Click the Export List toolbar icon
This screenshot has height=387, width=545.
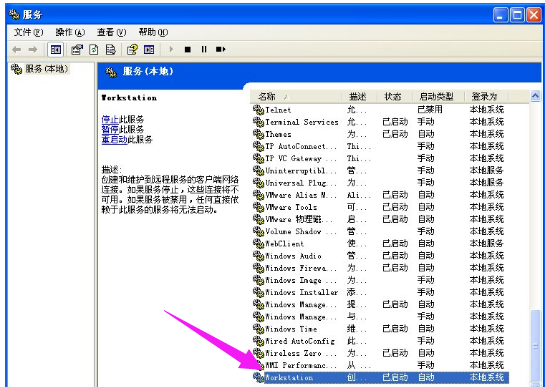point(111,50)
